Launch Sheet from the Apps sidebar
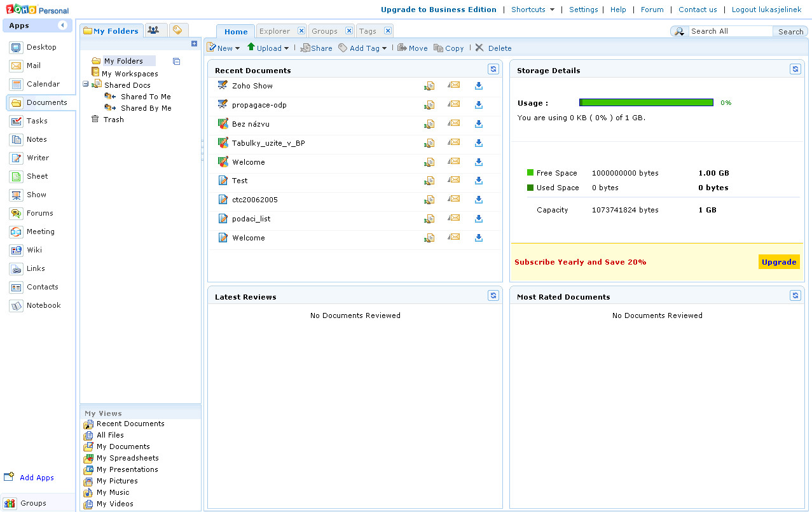This screenshot has width=812, height=512. click(x=29, y=176)
